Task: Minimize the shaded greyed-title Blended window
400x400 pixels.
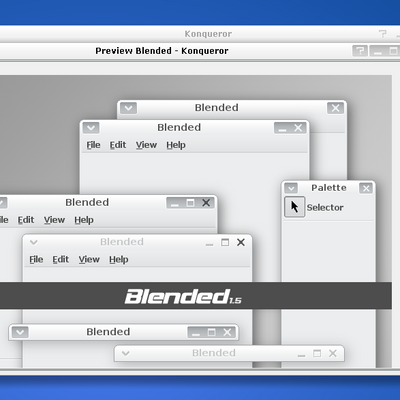Action: (x=301, y=354)
